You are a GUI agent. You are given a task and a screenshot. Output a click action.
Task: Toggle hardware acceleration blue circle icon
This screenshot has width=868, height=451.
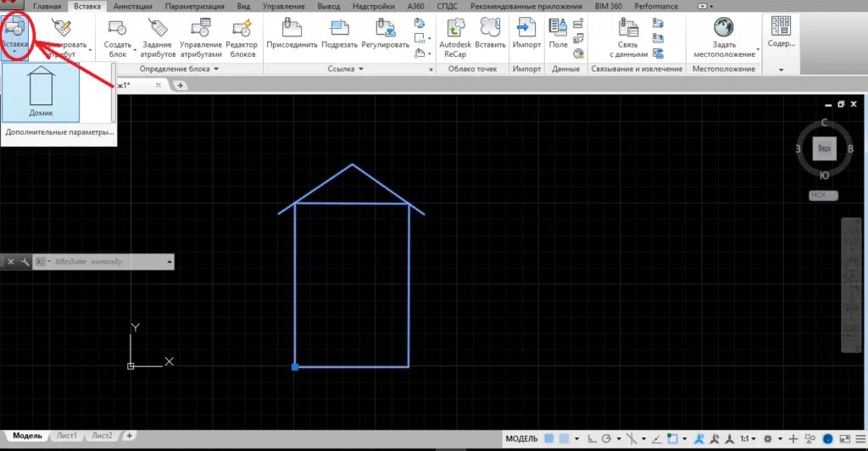pyautogui.click(x=827, y=439)
